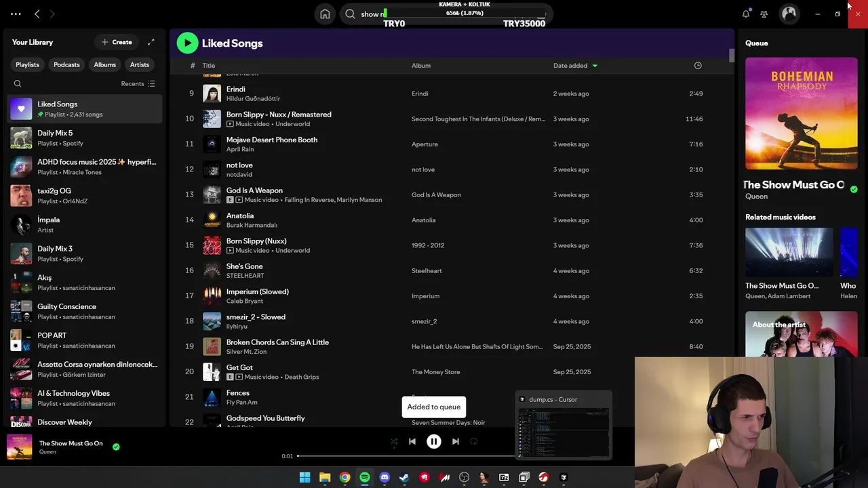Toggle repeat in the player bar
The height and width of the screenshot is (488, 868).
pos(474,441)
